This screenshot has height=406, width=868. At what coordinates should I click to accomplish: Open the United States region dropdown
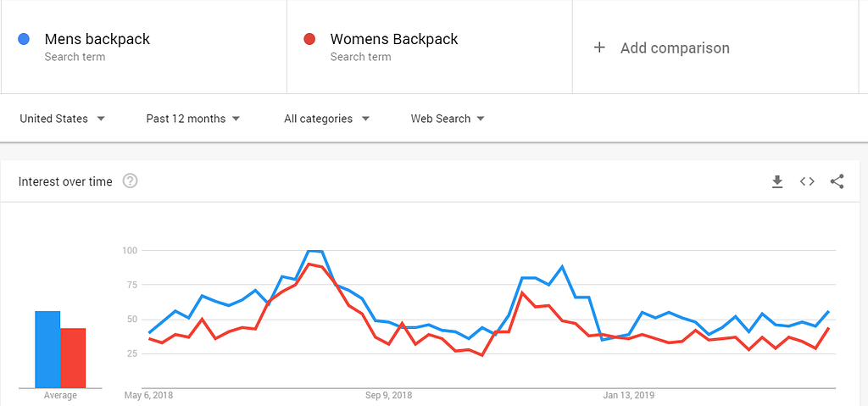(x=62, y=119)
